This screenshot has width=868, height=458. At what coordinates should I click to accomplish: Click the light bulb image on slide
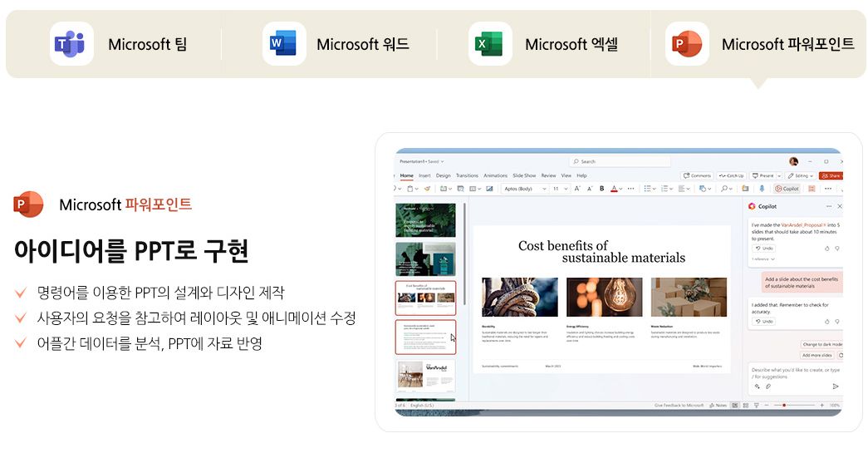[x=605, y=297]
